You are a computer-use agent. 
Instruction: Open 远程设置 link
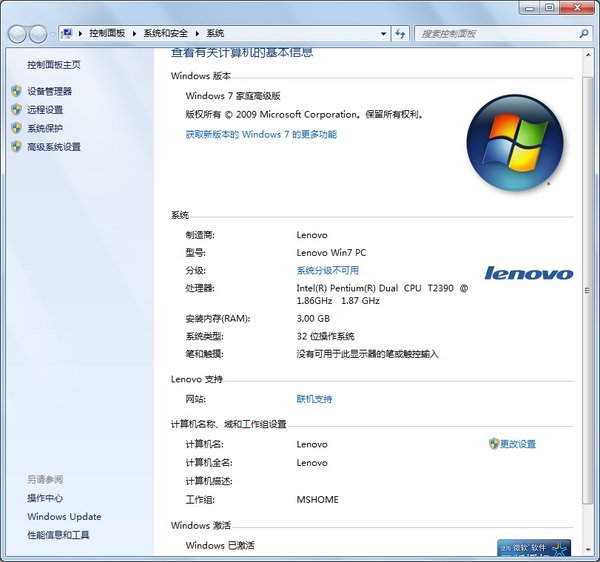(45, 110)
